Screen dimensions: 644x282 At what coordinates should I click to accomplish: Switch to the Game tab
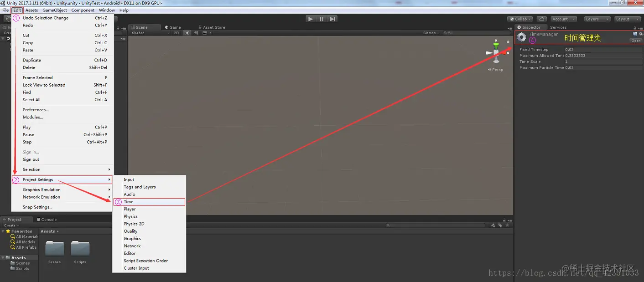pyautogui.click(x=173, y=27)
